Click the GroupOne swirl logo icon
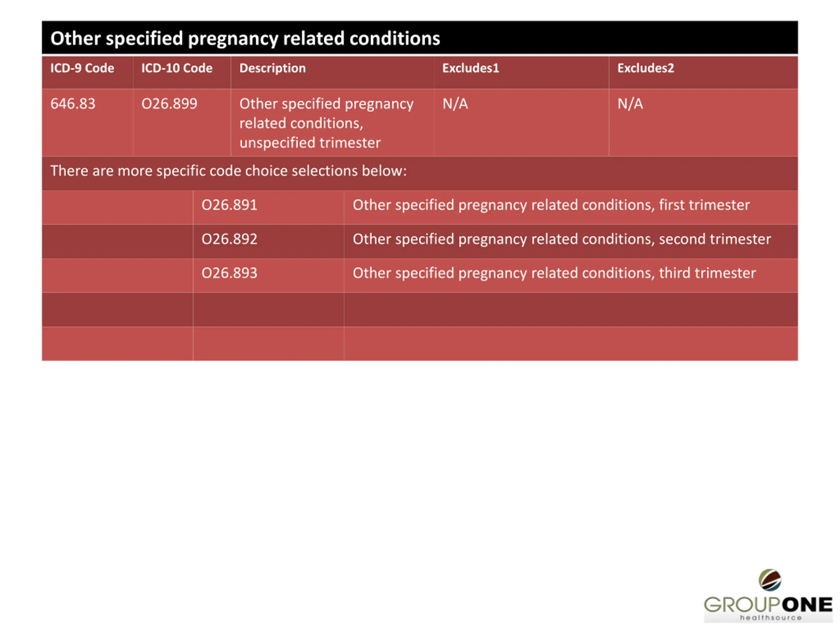Screen dimensions: 840x630 point(770,580)
